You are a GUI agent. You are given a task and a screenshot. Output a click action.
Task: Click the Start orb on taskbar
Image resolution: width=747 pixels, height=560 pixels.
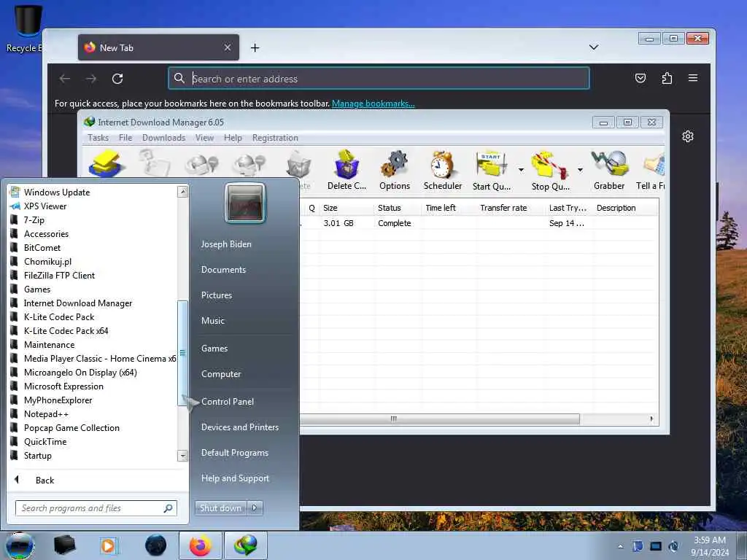pos(19,545)
